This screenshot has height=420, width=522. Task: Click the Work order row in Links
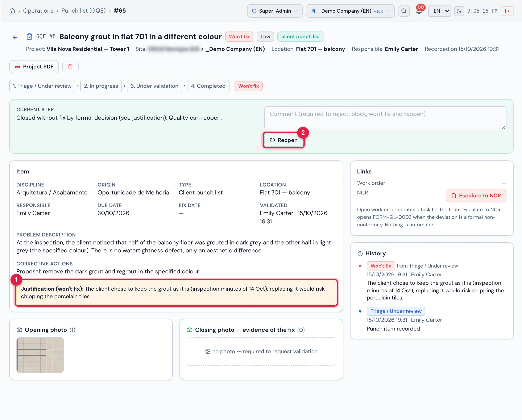coord(431,183)
